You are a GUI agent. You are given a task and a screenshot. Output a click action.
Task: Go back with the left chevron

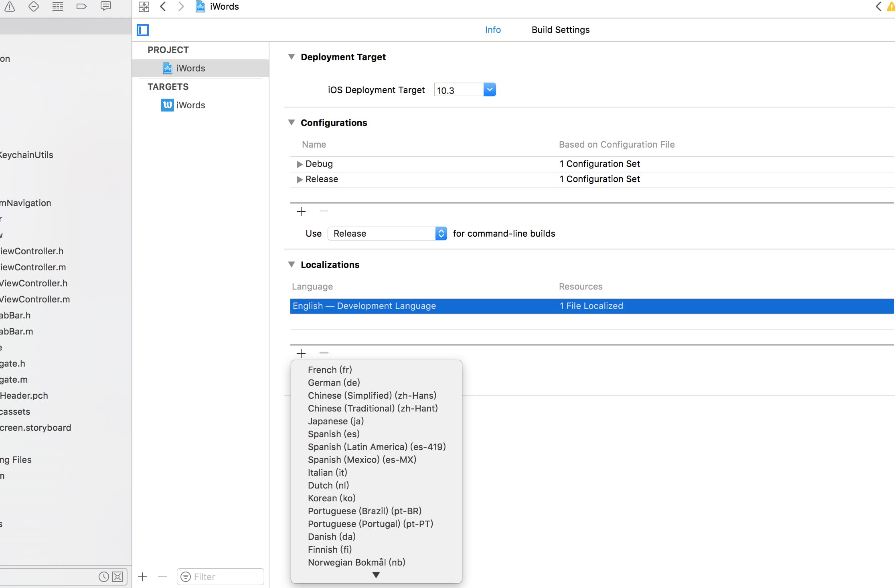pyautogui.click(x=163, y=6)
